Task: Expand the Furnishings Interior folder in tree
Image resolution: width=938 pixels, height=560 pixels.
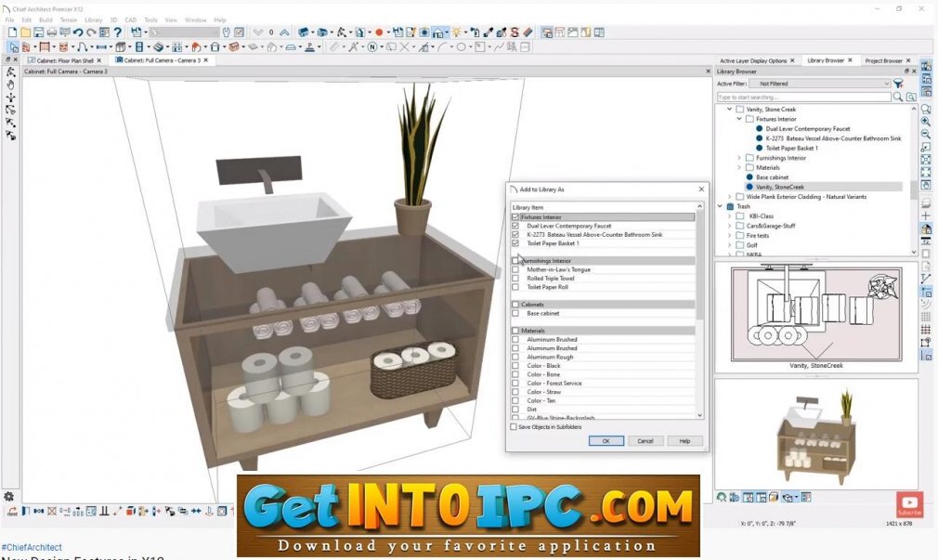Action: click(x=739, y=158)
